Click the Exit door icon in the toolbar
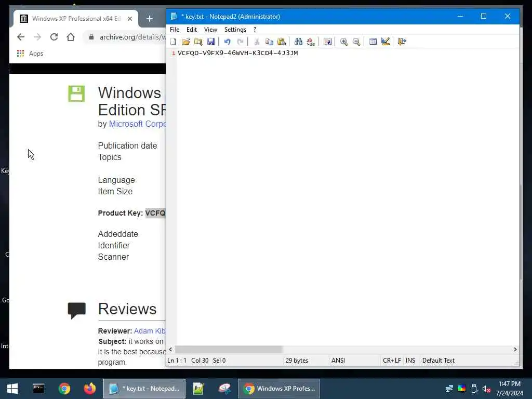The width and height of the screenshot is (532, 399). coord(402,42)
